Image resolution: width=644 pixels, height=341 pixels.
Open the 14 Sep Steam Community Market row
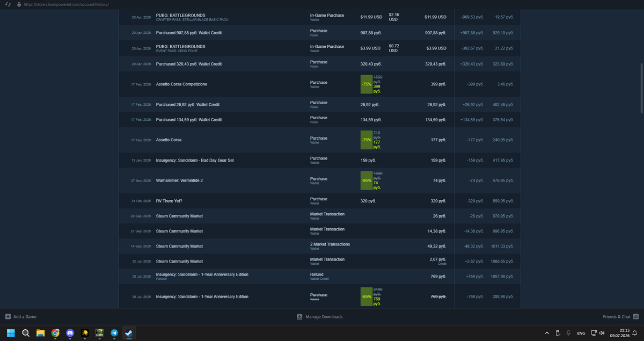click(x=320, y=246)
